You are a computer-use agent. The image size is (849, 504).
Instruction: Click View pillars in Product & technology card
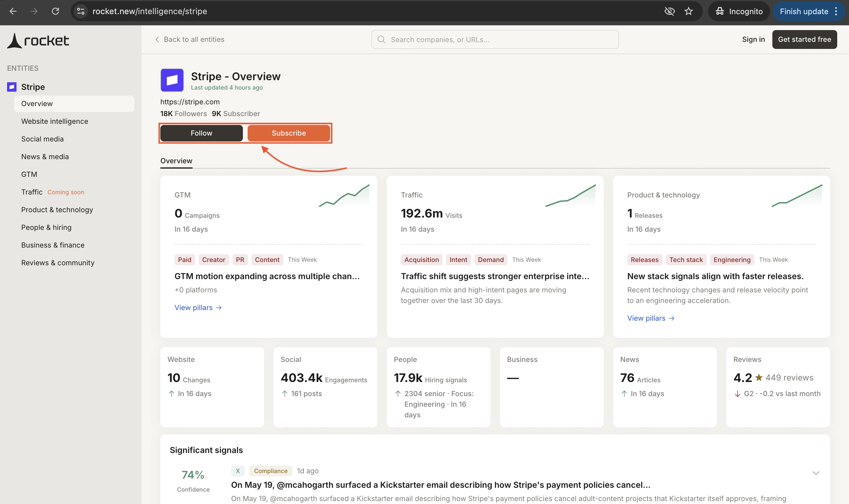click(x=651, y=318)
